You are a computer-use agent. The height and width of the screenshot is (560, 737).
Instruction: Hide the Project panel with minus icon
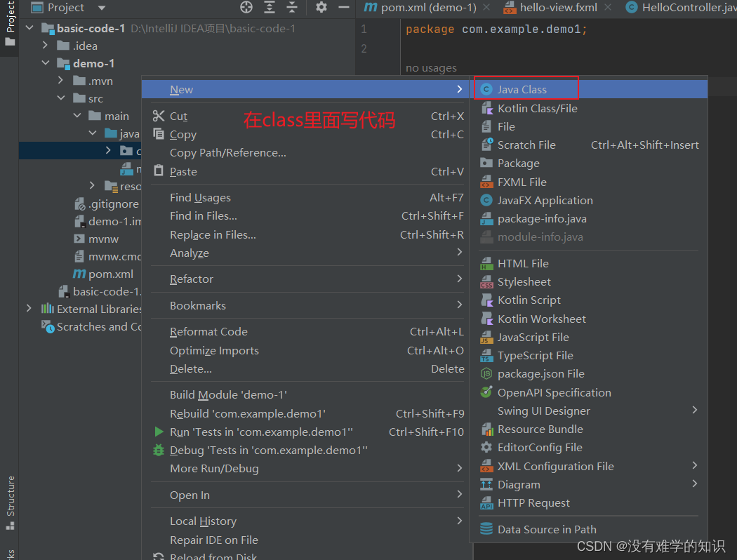coord(344,7)
